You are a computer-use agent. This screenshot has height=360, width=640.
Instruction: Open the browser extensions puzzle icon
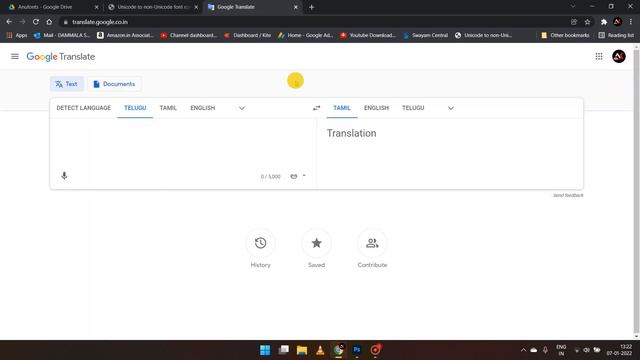pyautogui.click(x=604, y=22)
